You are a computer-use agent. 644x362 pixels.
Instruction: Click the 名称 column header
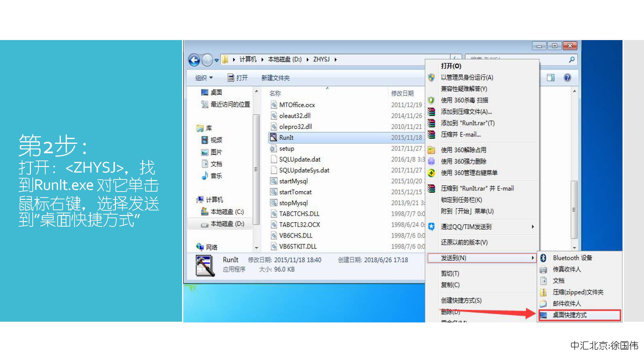275,93
